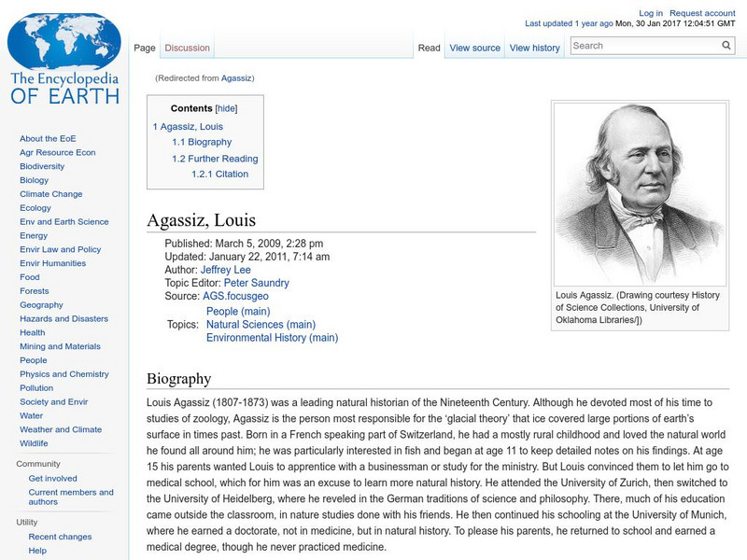This screenshot has width=747, height=560.
Task: Open Recent changes utility link
Action: pyautogui.click(x=60, y=537)
